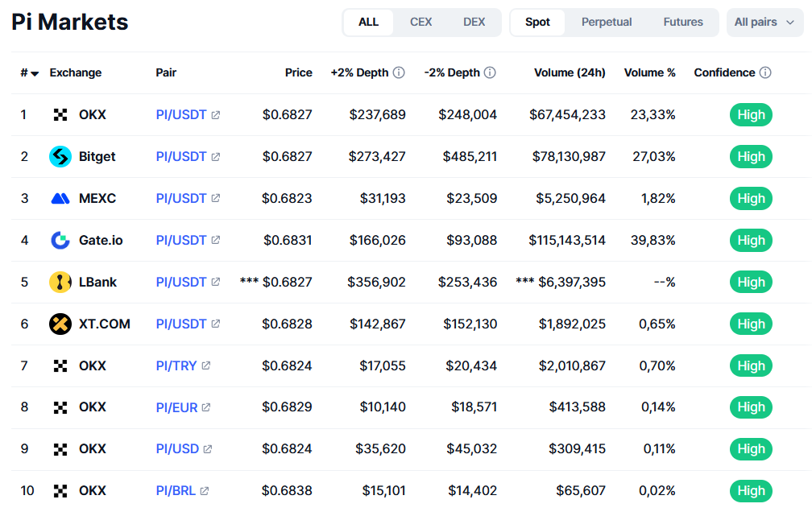
Task: Click the XT.COM exchange name
Action: coord(104,324)
